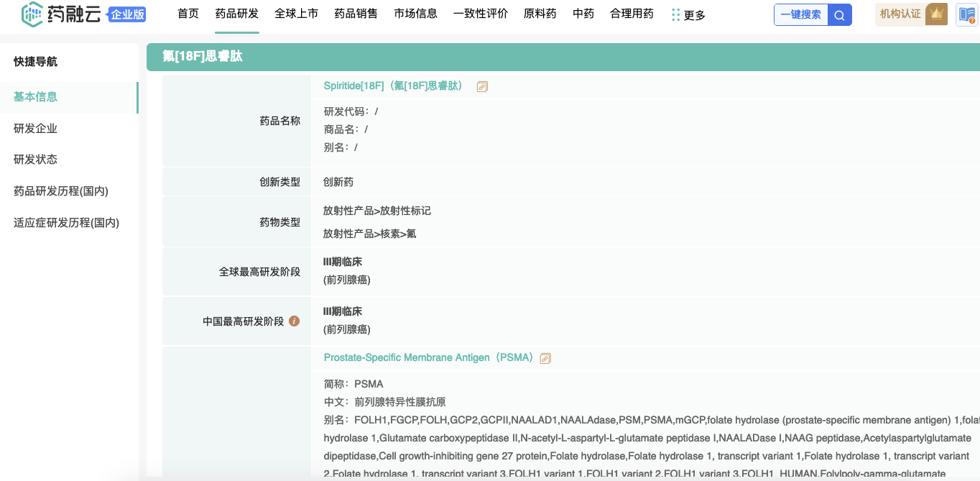This screenshot has height=481, width=980.
Task: Open the 药品销售 menu
Action: coord(356,14)
